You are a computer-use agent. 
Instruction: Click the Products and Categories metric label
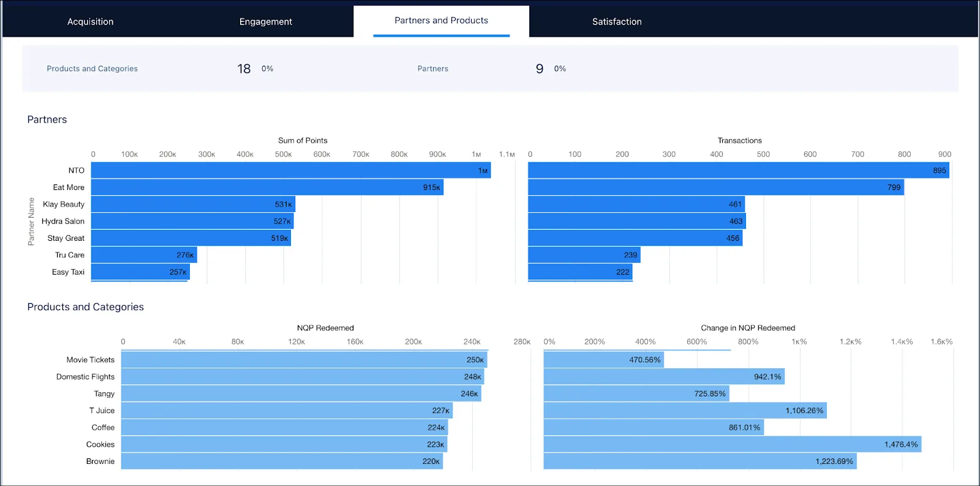coord(92,69)
